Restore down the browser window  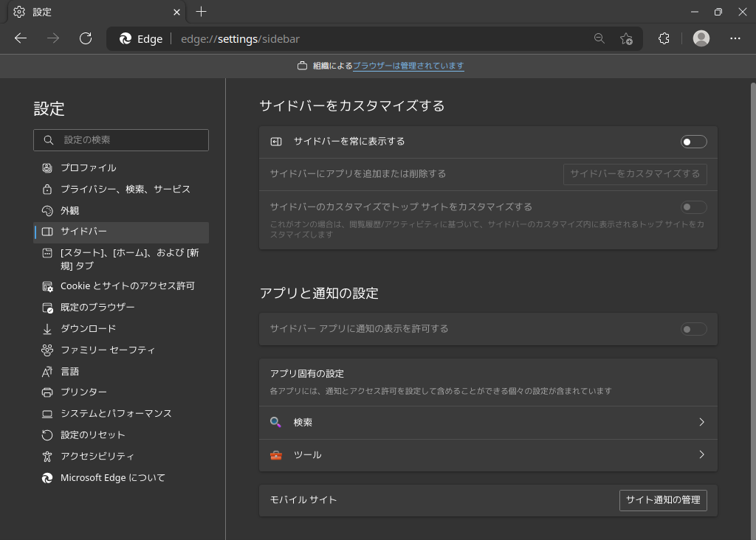click(x=718, y=12)
